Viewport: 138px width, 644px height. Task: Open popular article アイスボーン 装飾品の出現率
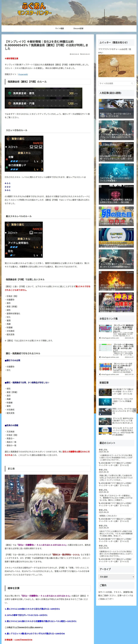[x=116, y=195]
